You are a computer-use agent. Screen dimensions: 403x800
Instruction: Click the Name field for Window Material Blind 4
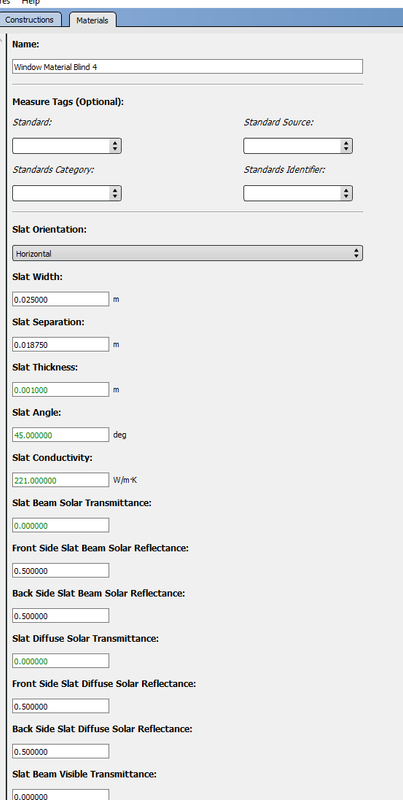(x=187, y=66)
